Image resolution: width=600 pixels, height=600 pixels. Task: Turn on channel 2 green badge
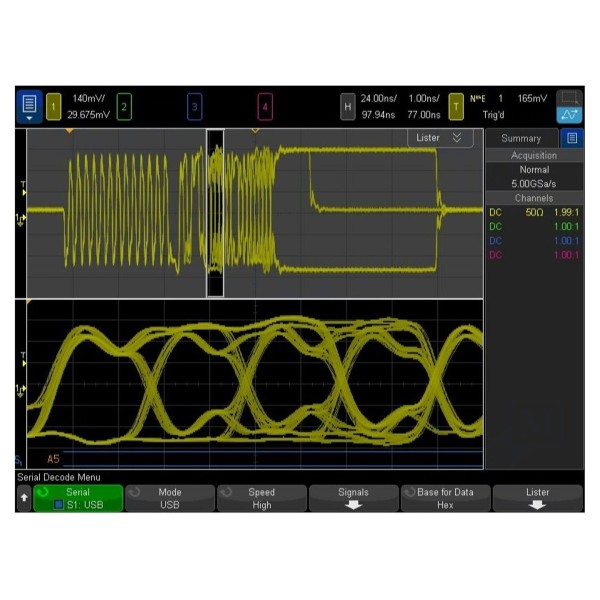pyautogui.click(x=123, y=105)
